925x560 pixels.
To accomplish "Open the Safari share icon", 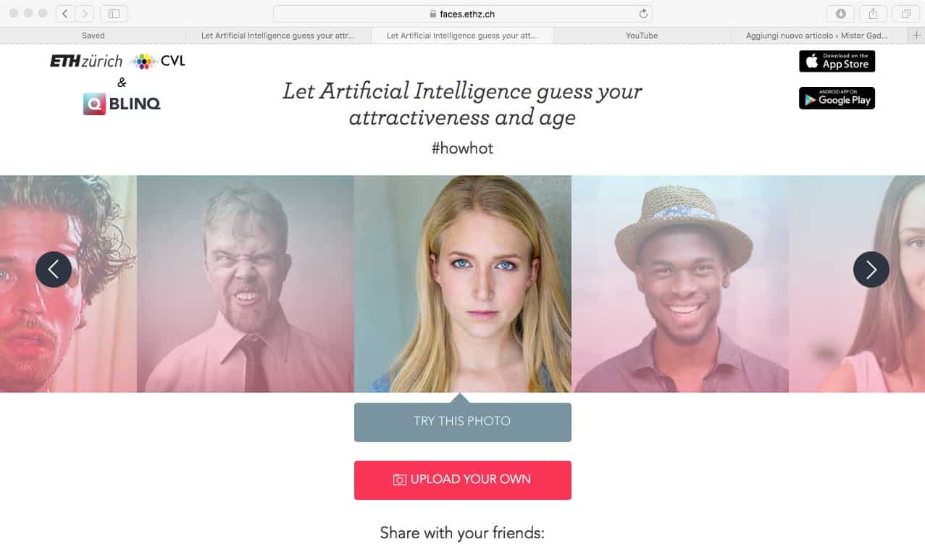I will pos(874,14).
